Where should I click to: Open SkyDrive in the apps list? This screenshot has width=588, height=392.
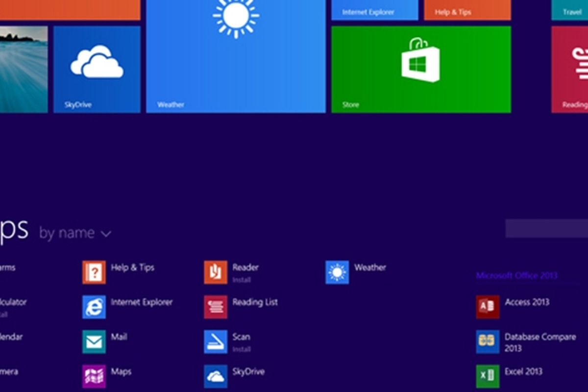(216, 376)
